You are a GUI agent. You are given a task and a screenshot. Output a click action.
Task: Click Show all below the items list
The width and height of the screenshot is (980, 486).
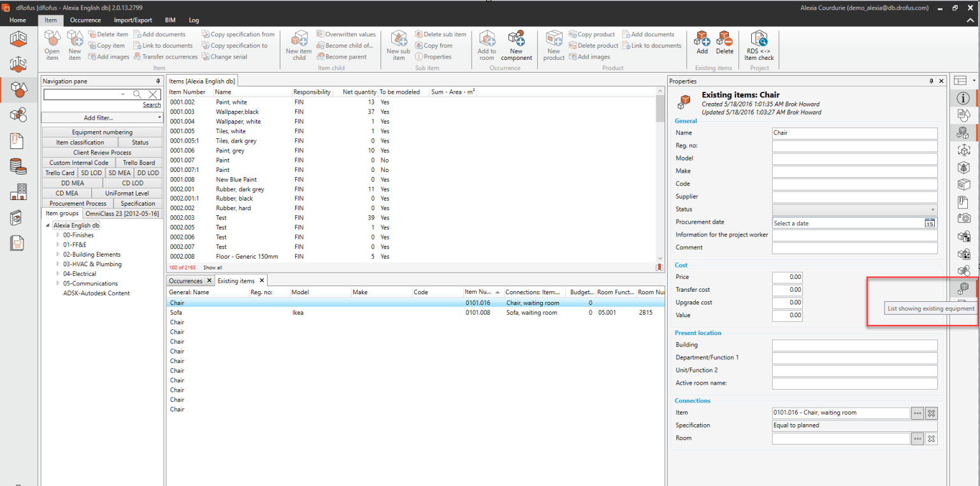[212, 268]
